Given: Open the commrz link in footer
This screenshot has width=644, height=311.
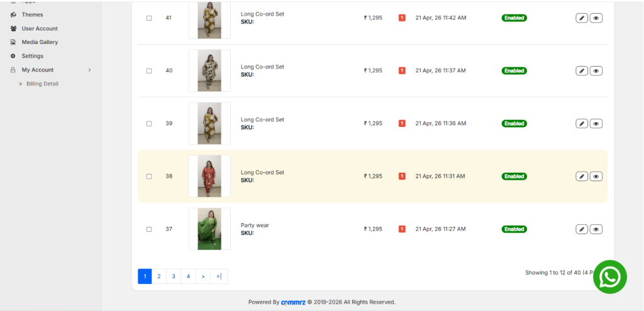Looking at the screenshot, I should 293,302.
